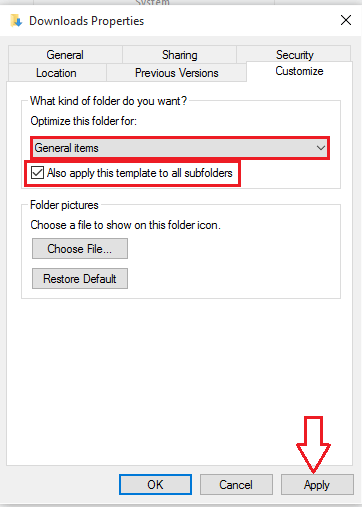Screen dimensions: 362x507
Task: Select the Customize tab
Action: tap(299, 71)
